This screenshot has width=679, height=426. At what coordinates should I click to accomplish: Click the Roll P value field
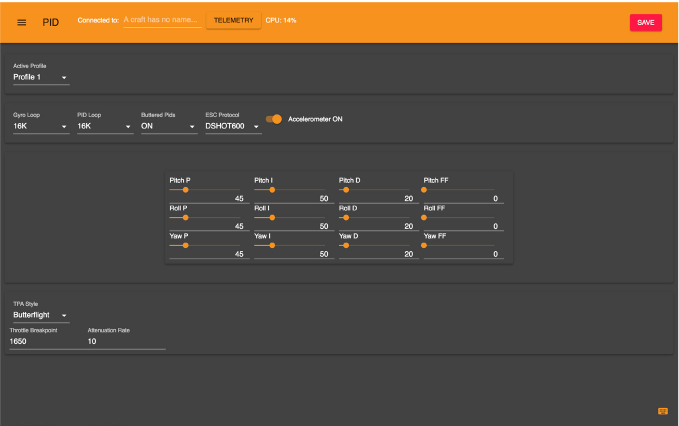click(x=209, y=226)
